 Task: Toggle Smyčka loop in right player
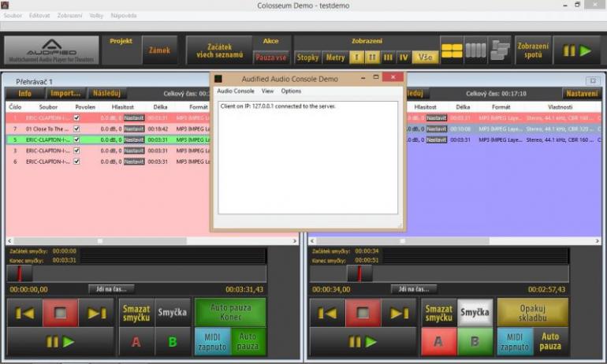[x=475, y=312]
